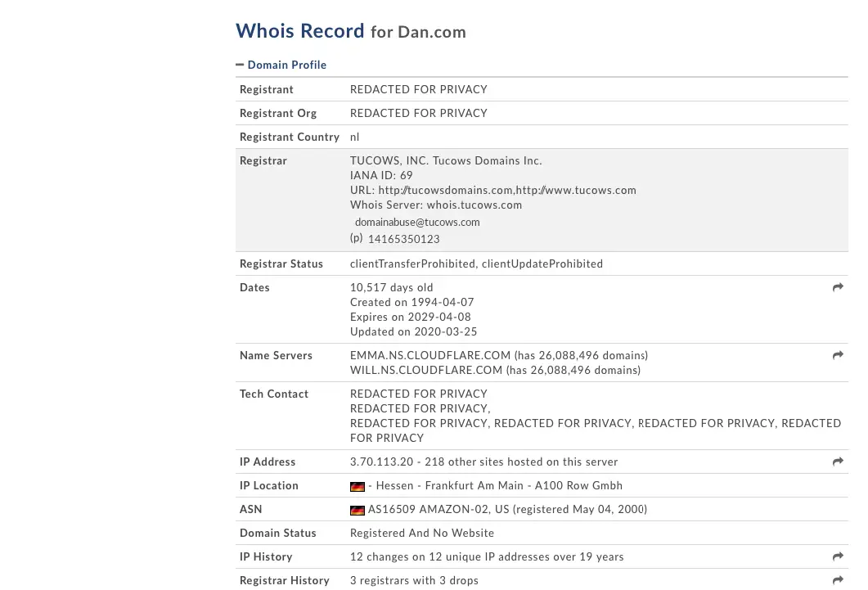Image resolution: width=868 pixels, height=590 pixels.
Task: Click the IP History label
Action: point(266,556)
